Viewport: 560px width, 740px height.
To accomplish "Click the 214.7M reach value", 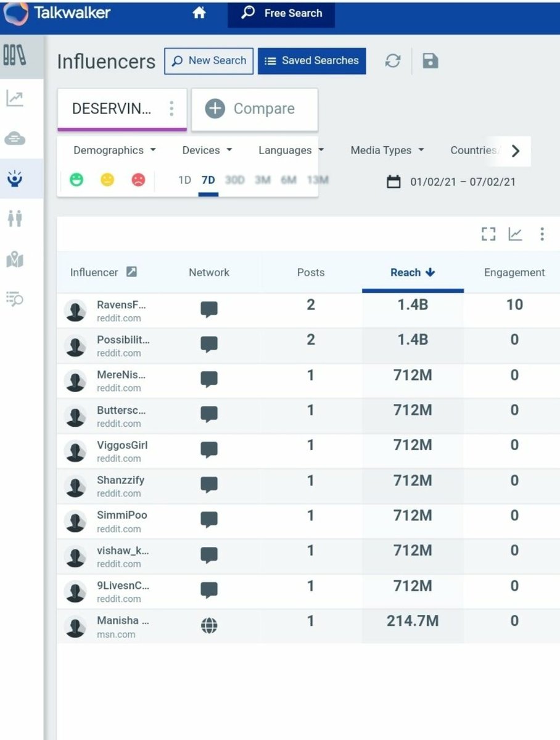I will point(413,621).
